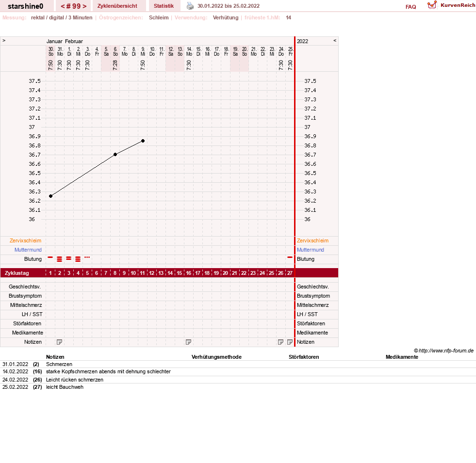The width and height of the screenshot is (476, 463).
Task: Click cycle day 1 in Zyklustag bar
Action: (x=50, y=273)
